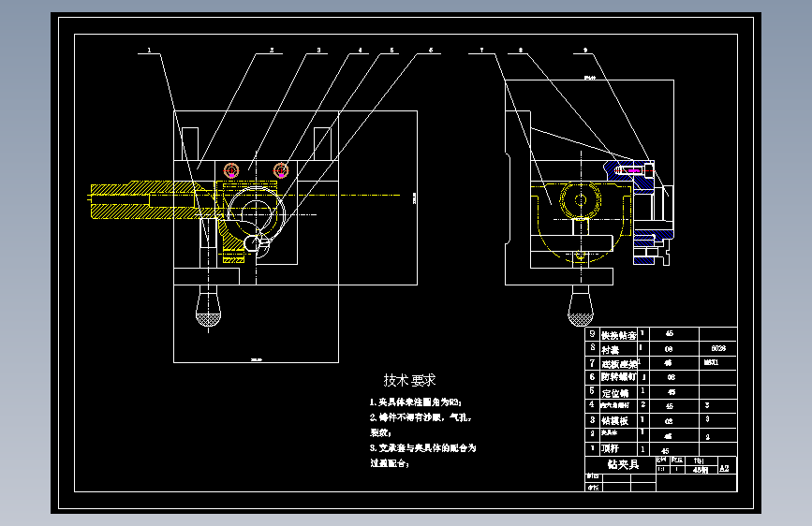
Task: Select part name 顶杆 in parts list
Action: tap(610, 449)
